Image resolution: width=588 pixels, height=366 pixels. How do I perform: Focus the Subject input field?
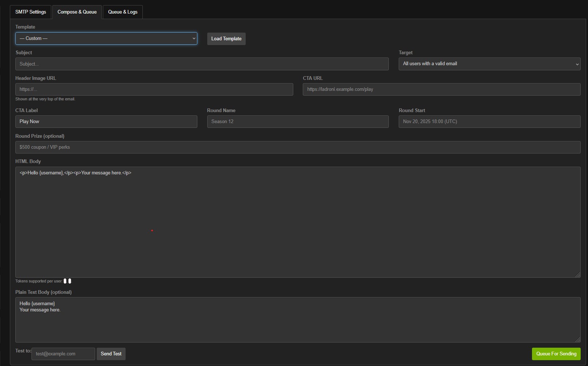tap(202, 64)
